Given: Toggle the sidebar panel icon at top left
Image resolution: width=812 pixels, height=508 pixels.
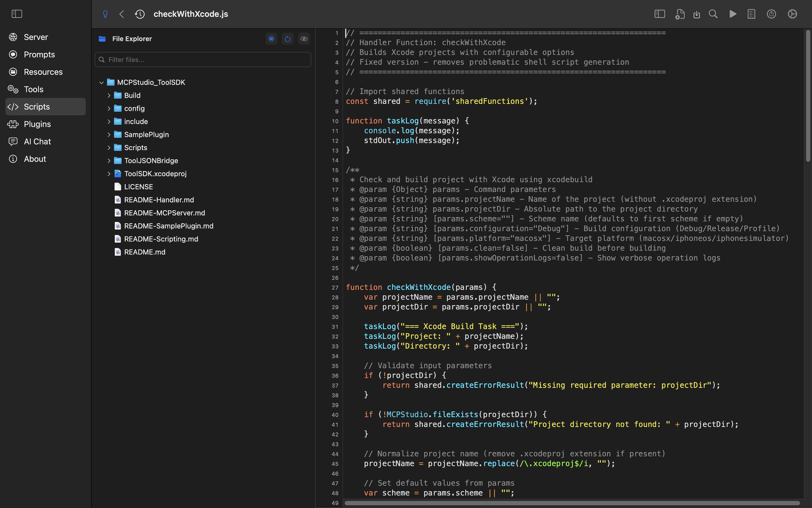Looking at the screenshot, I should point(17,14).
